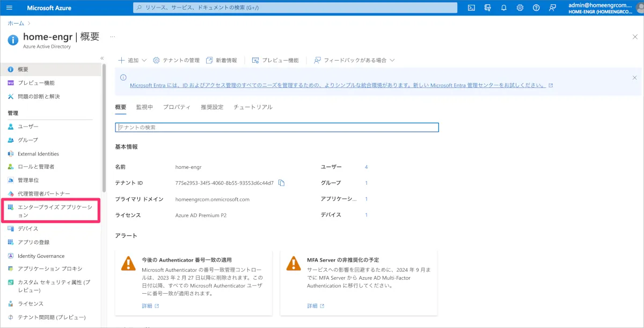Switch to the 推奨設定 tab
The width and height of the screenshot is (644, 328).
[212, 107]
